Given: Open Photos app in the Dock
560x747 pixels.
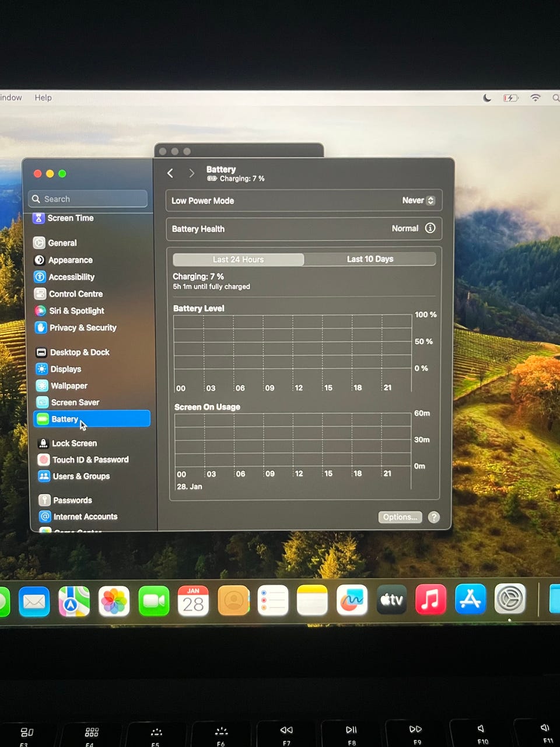Looking at the screenshot, I should (x=114, y=601).
